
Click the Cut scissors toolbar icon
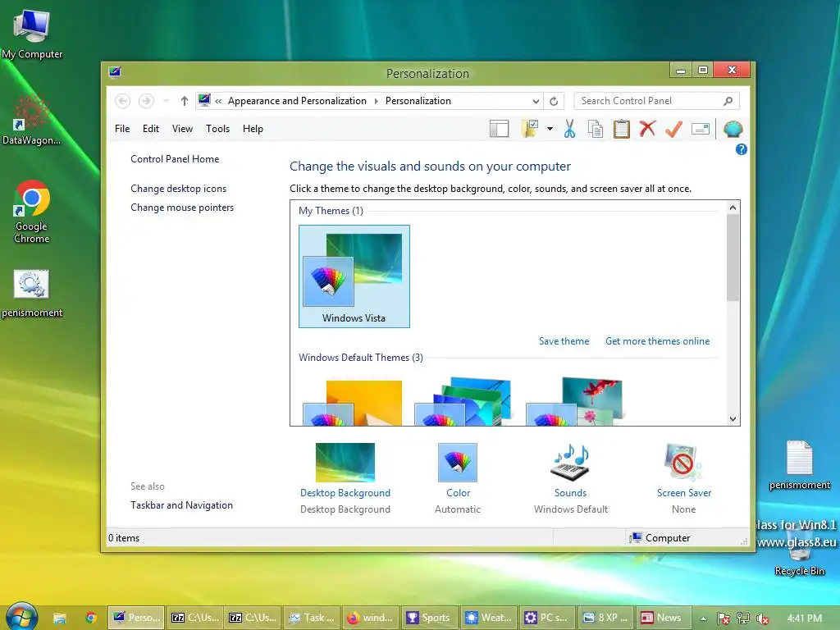[569, 129]
